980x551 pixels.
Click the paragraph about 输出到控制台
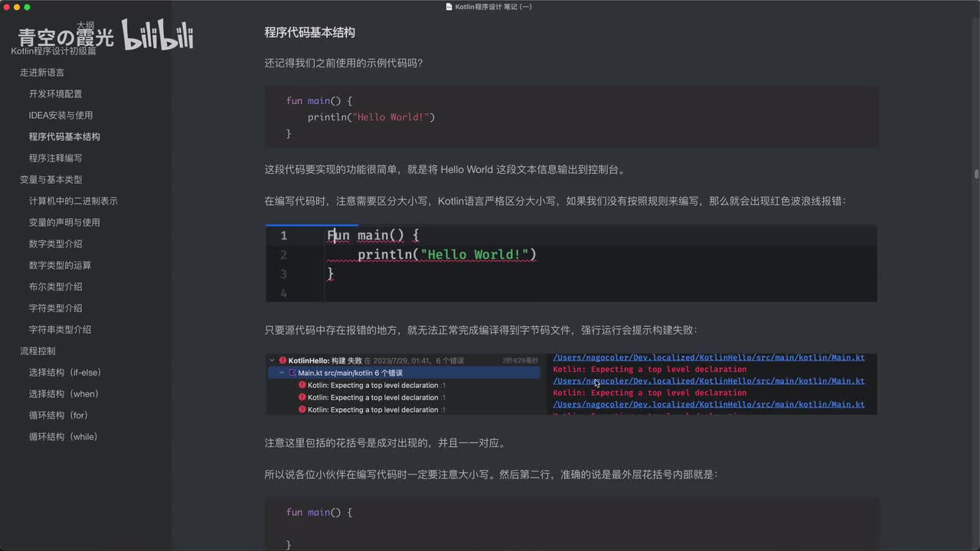click(445, 170)
